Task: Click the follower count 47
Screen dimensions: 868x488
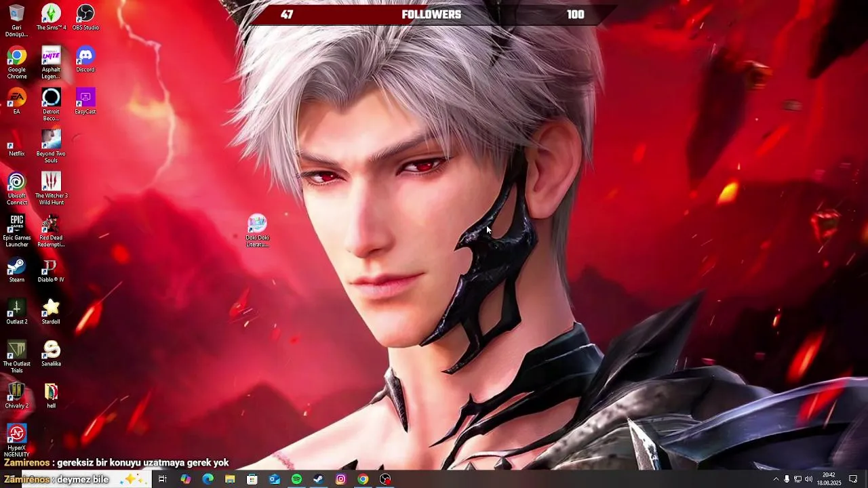Action: tap(287, 14)
